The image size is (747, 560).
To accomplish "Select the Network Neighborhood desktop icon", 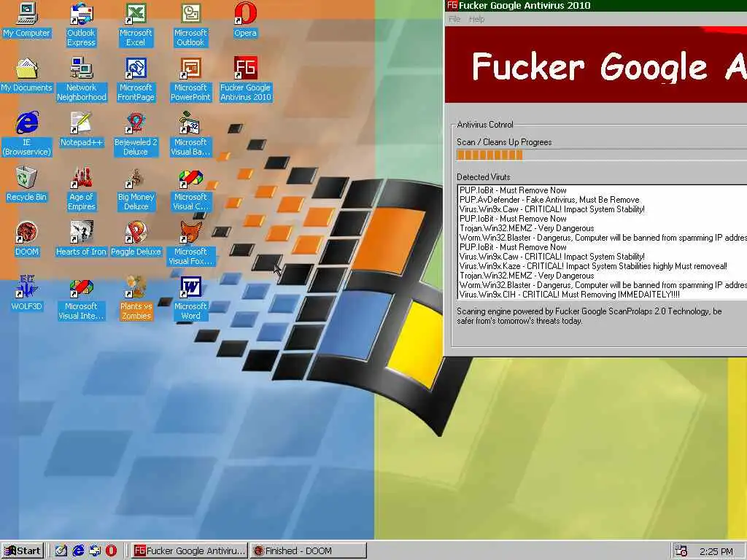I will coord(82,79).
